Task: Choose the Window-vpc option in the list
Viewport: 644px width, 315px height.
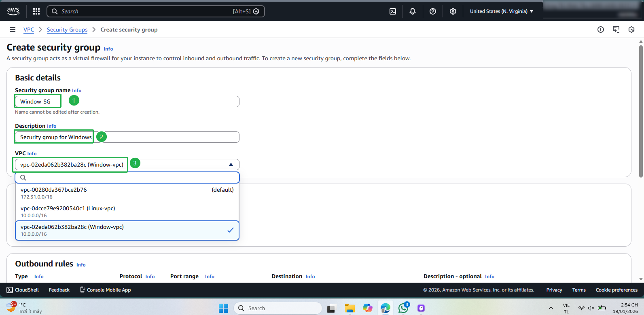Action: click(127, 230)
